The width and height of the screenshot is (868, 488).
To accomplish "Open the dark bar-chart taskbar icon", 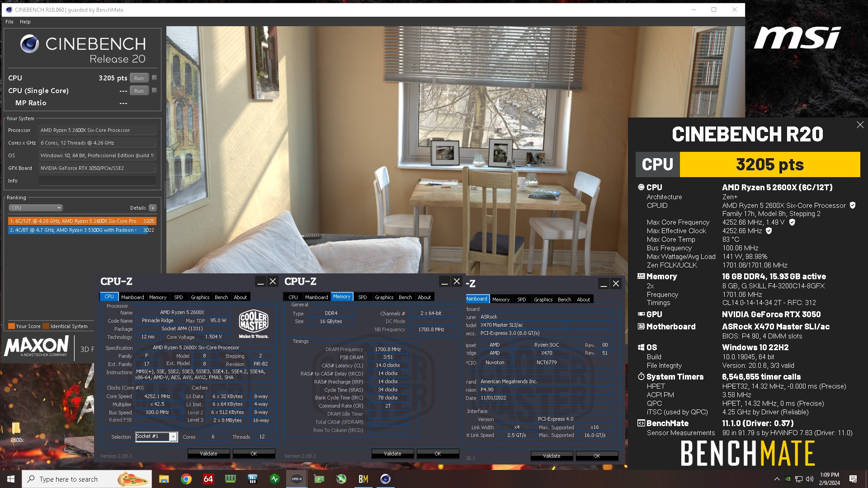I will pyautogui.click(x=252, y=479).
